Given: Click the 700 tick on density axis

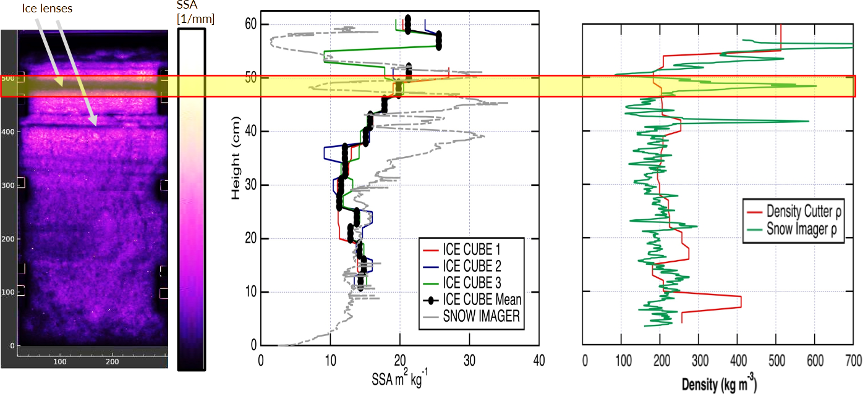Looking at the screenshot, I should point(853,362).
